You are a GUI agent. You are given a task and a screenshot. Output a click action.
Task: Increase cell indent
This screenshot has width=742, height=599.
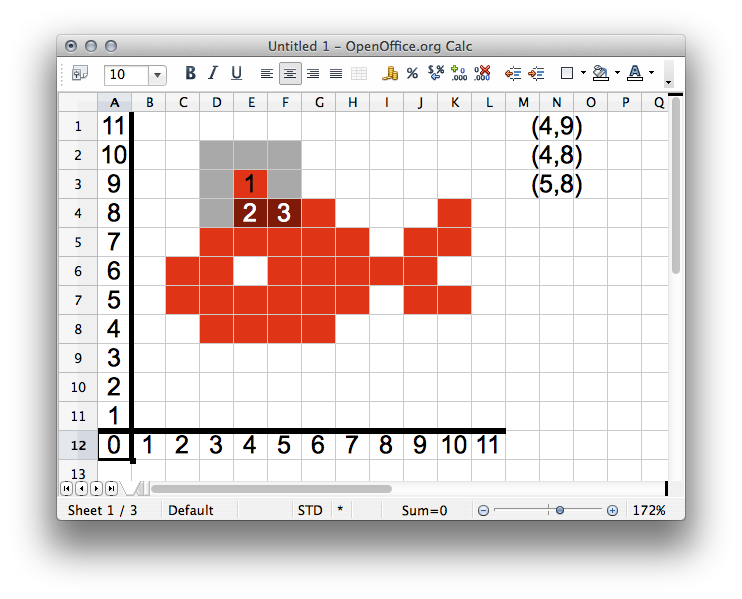(536, 74)
